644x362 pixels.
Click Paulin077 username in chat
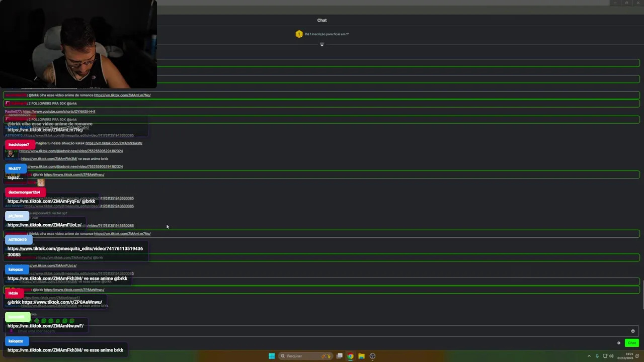point(13,112)
